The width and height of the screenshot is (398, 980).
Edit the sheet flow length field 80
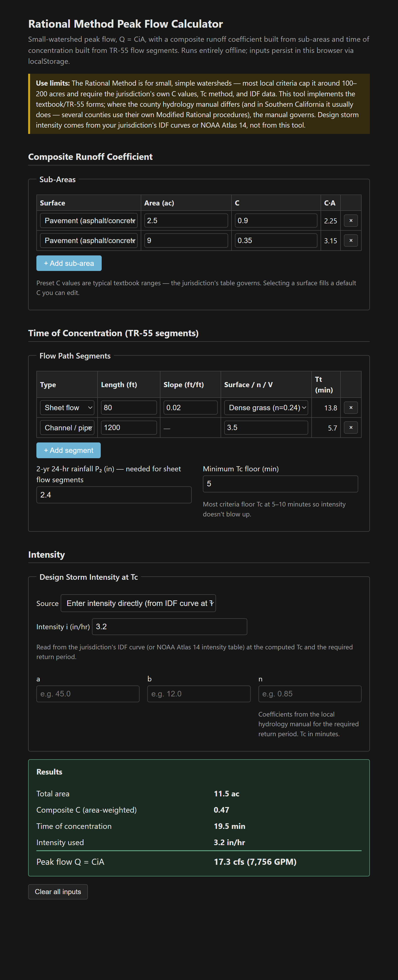tap(129, 408)
